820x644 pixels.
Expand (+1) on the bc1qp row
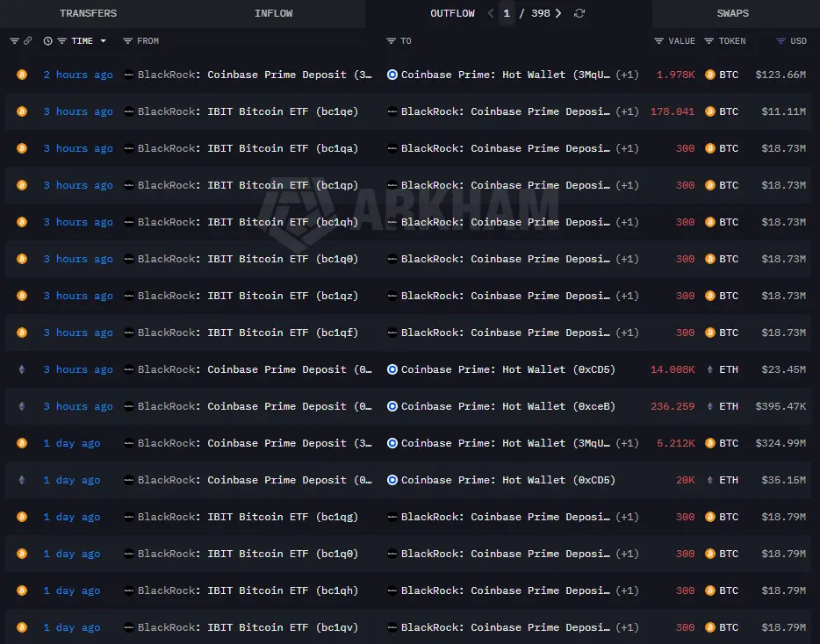pos(627,185)
